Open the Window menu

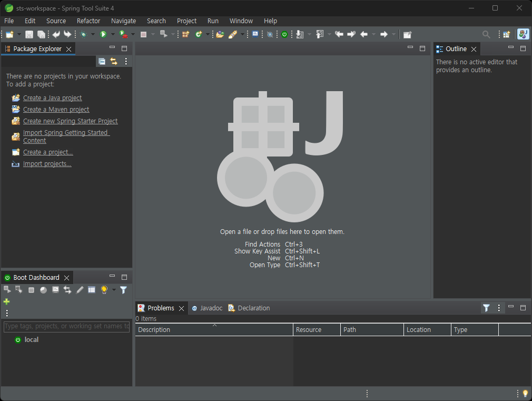(241, 21)
